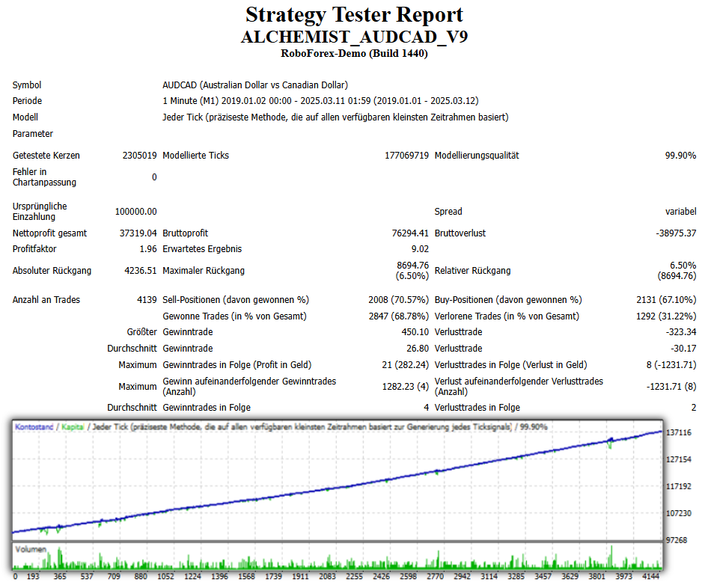
Task: Click Durchschnitt Gewinntrades in Folge value 4
Action: [x=427, y=408]
